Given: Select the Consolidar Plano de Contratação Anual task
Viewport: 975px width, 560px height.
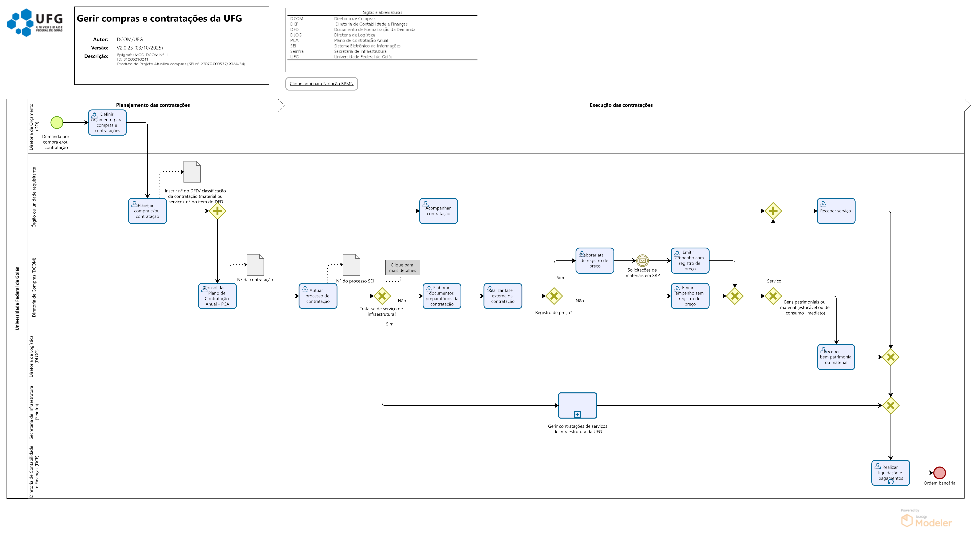Looking at the screenshot, I should point(217,296).
